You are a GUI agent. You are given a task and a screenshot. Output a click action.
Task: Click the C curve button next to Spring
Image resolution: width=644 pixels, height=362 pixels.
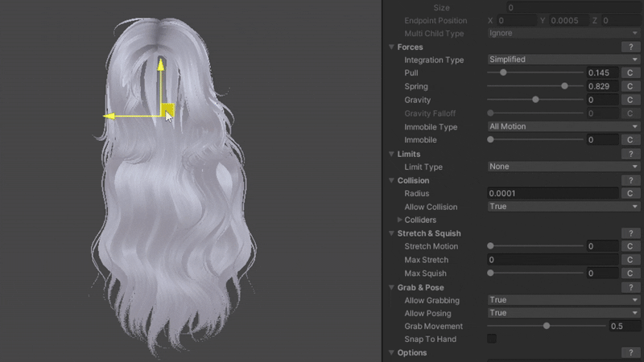(630, 86)
